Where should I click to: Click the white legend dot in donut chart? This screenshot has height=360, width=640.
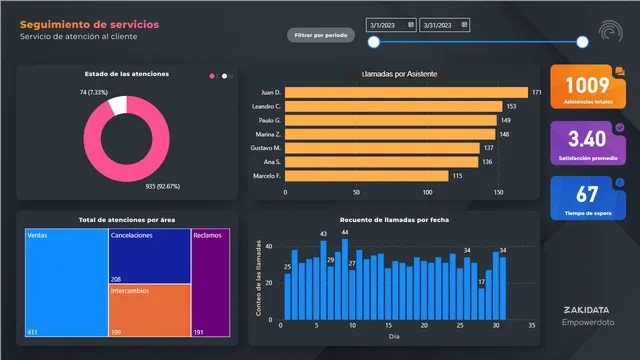point(224,76)
